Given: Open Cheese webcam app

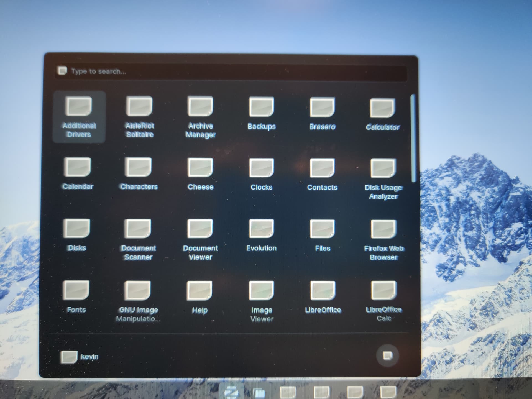Looking at the screenshot, I should tap(200, 174).
